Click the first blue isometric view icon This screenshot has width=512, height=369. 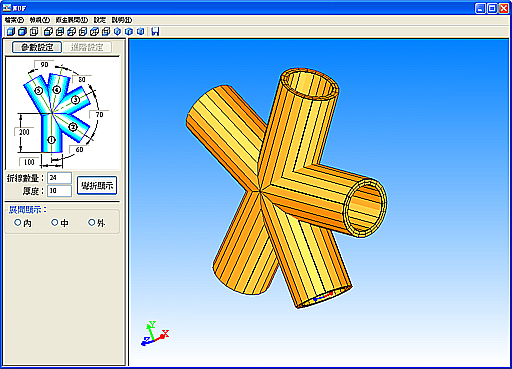[117, 32]
